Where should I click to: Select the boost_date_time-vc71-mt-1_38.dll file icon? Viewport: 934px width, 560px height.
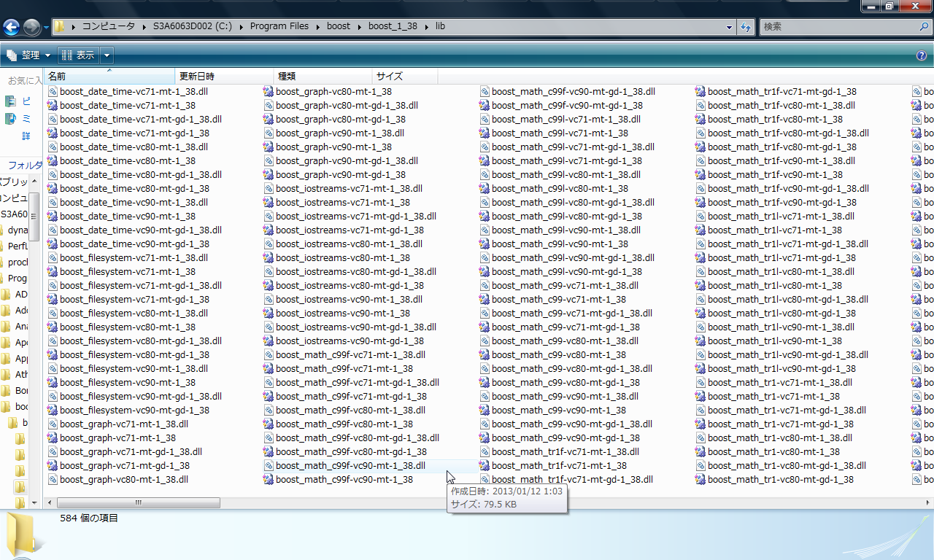coord(53,92)
